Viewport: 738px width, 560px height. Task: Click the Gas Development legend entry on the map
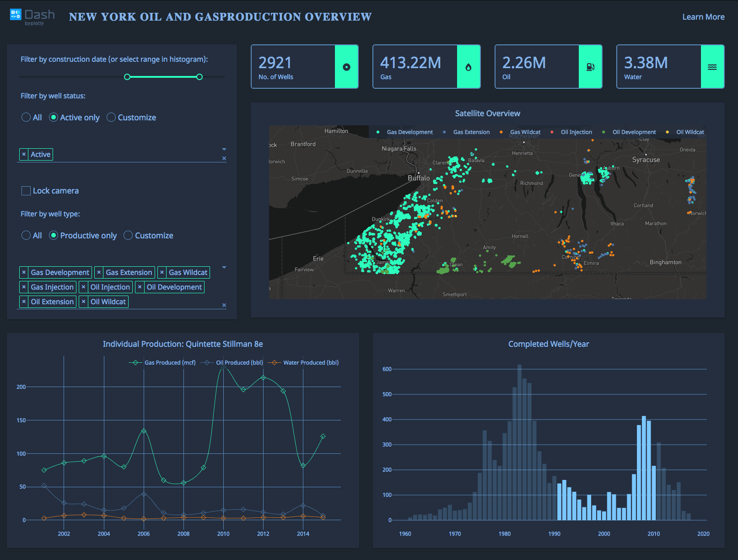click(409, 132)
